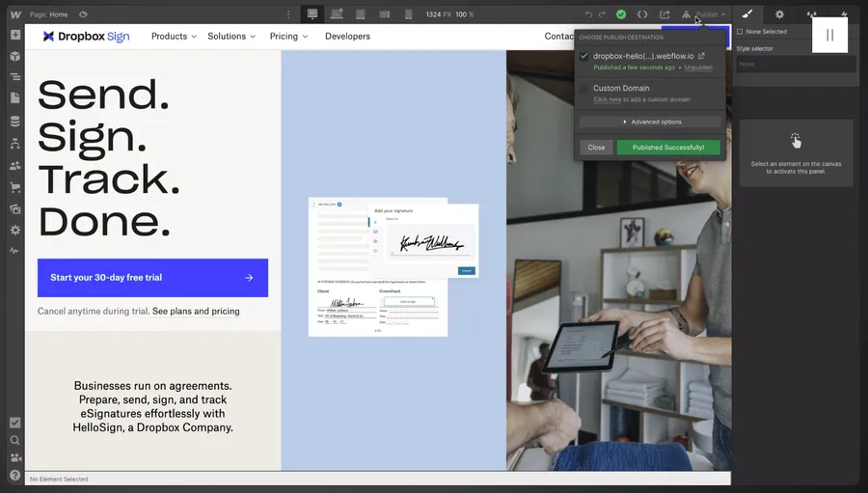
Task: Open the CMS Collections panel
Action: (x=15, y=122)
